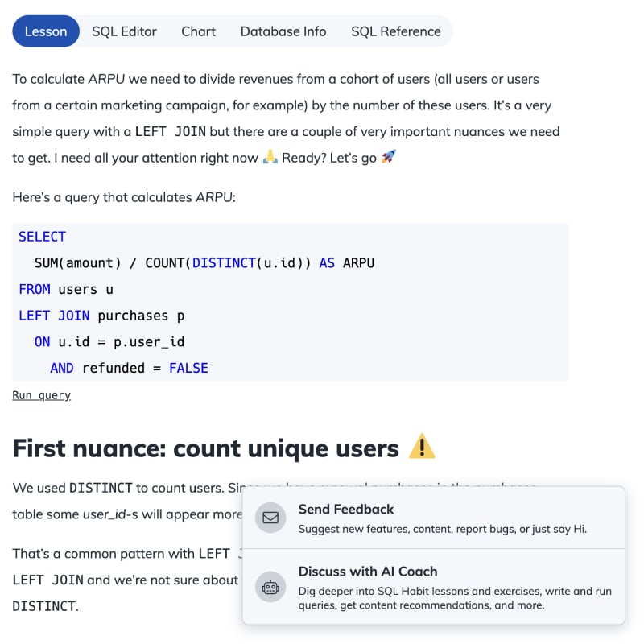
Task: Open the SQL Reference tab
Action: (395, 31)
